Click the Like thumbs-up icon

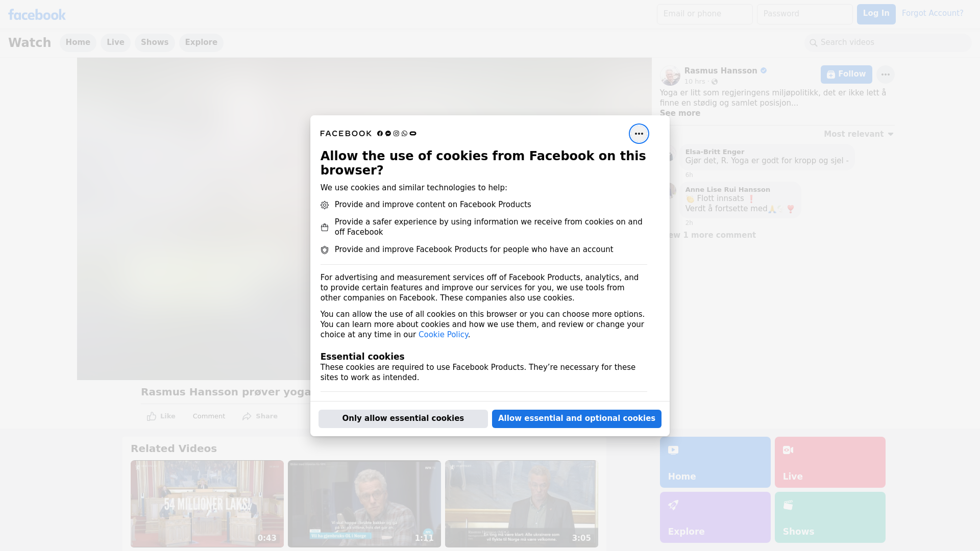click(x=152, y=416)
